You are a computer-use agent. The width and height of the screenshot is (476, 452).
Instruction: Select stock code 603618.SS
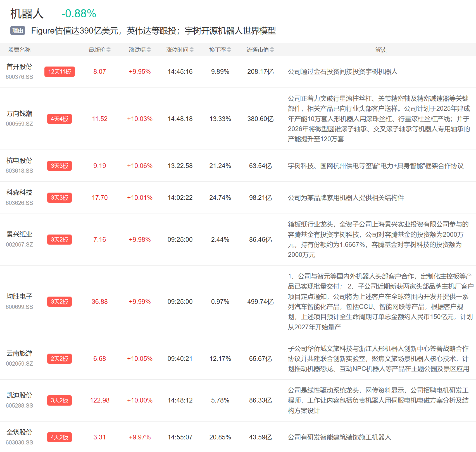(19, 171)
